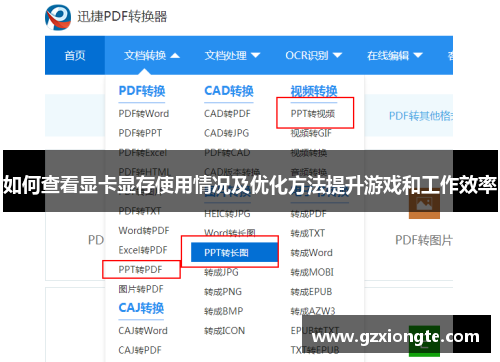Collapse the 文档转换 menu arrow
500x362 pixels.
pos(175,56)
